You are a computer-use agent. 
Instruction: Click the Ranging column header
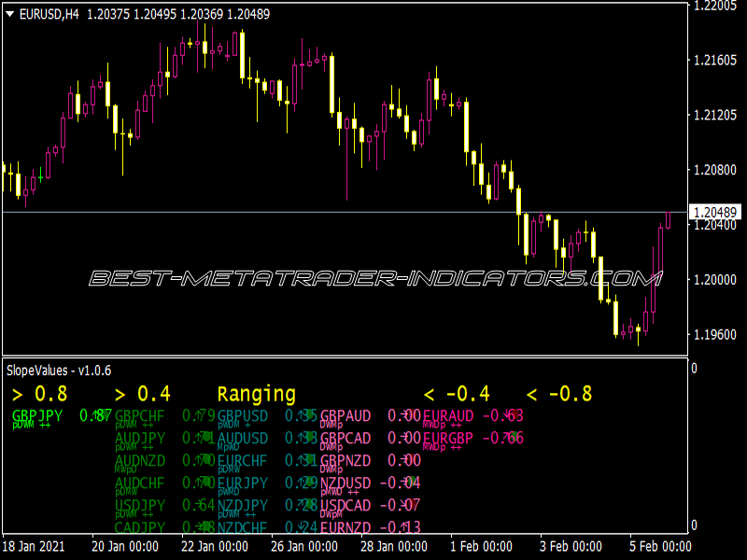tap(256, 394)
